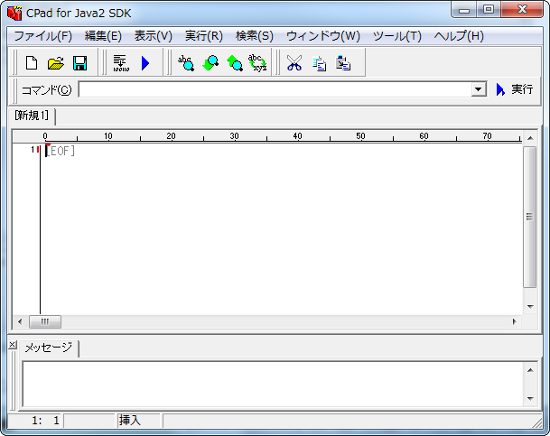The image size is (550, 436).
Task: Open the find text search icon
Action: [x=186, y=63]
